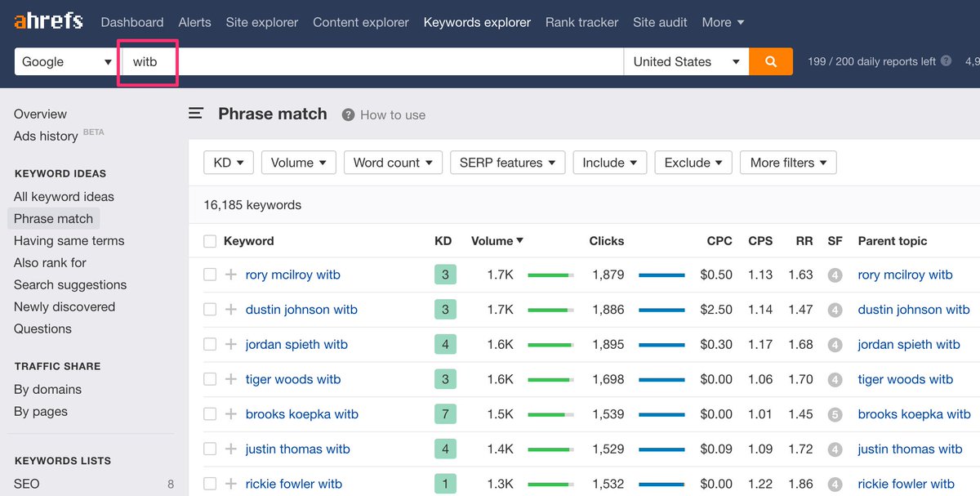
Task: Open the Word count filter dropdown
Action: [x=394, y=163]
